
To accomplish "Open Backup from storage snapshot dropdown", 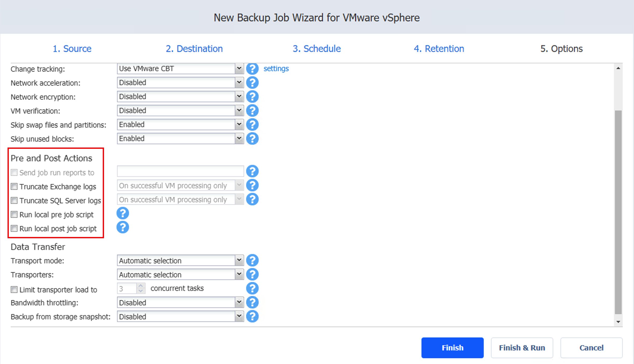I will click(x=180, y=316).
